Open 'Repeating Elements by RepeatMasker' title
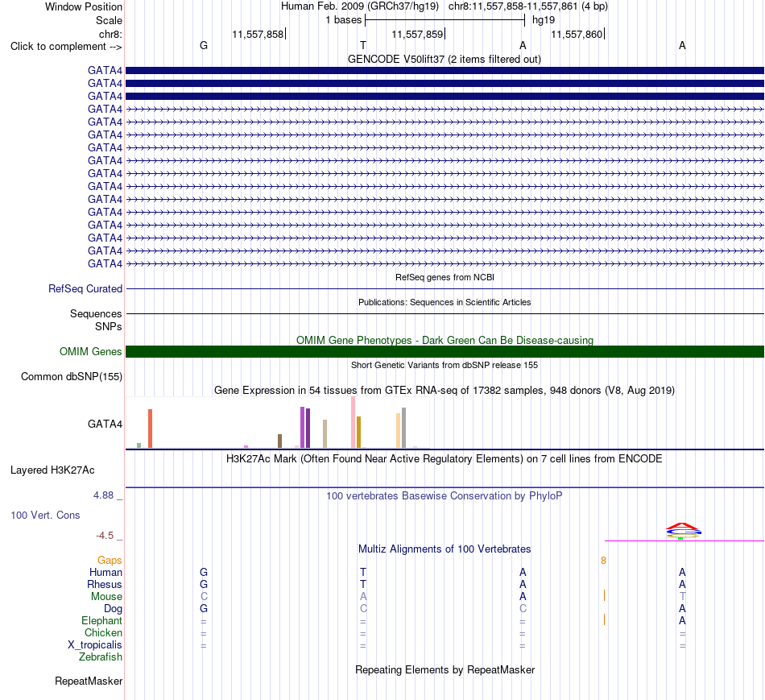Viewport: 765px width, 700px height. click(445, 669)
